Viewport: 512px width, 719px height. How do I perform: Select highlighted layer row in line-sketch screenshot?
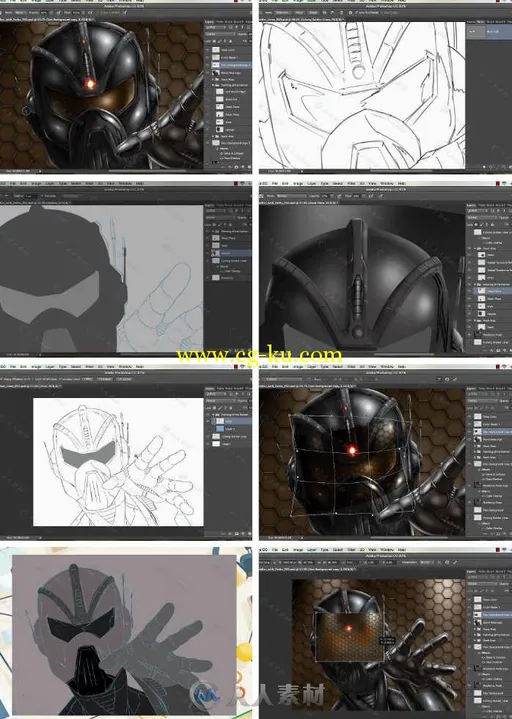[489, 32]
